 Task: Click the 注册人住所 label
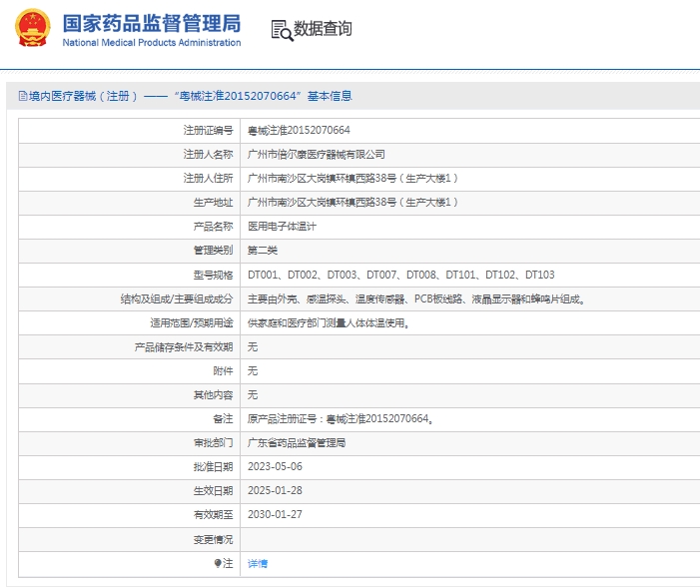point(208,179)
